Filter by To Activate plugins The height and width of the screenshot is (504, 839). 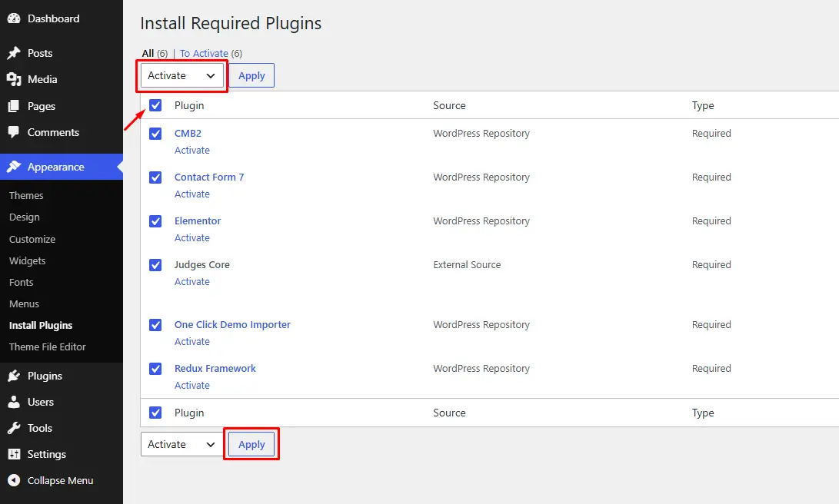point(204,54)
